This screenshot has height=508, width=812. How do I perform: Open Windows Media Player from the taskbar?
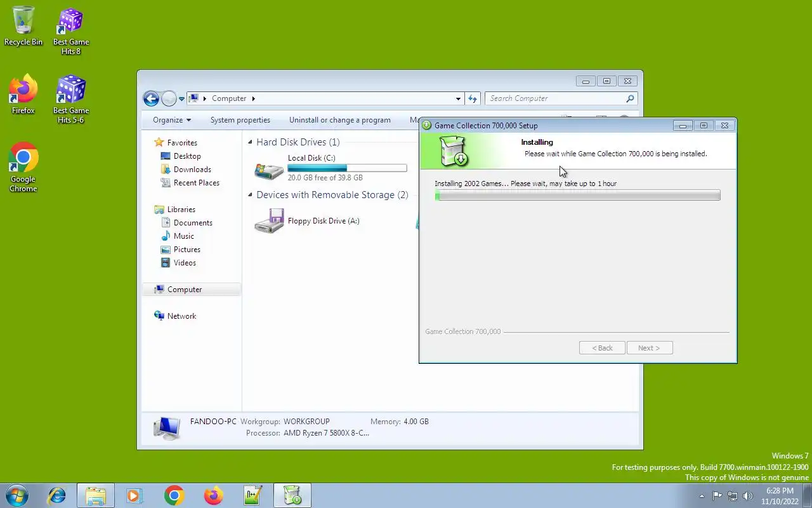click(x=134, y=495)
